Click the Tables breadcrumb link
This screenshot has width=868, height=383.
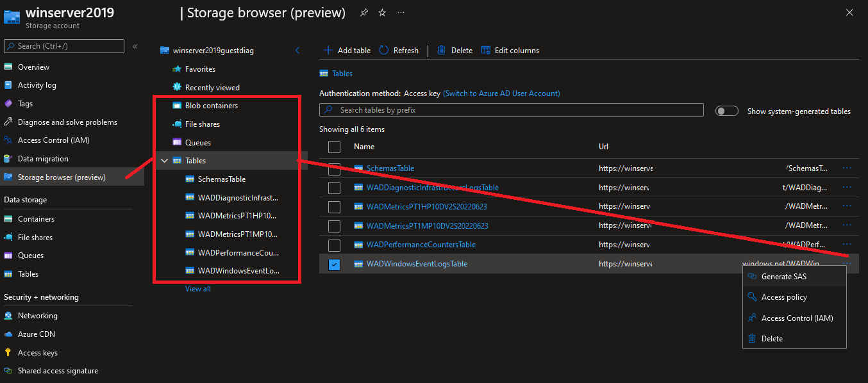(x=342, y=74)
